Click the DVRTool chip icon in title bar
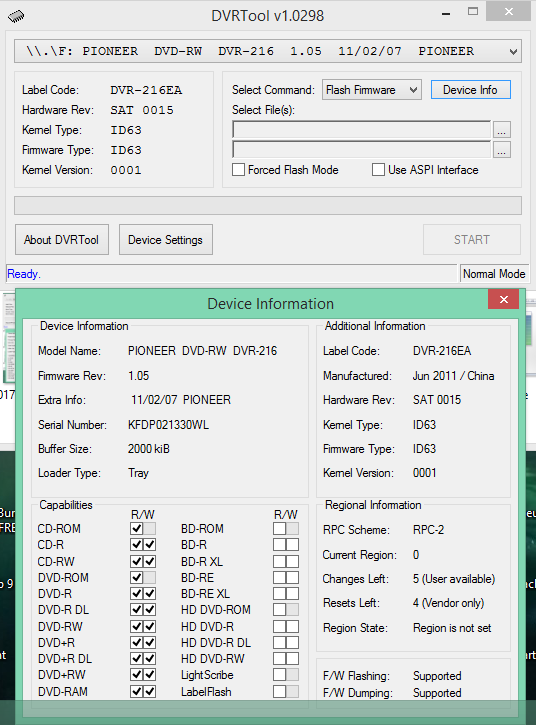This screenshot has width=536, height=725. tap(16, 16)
